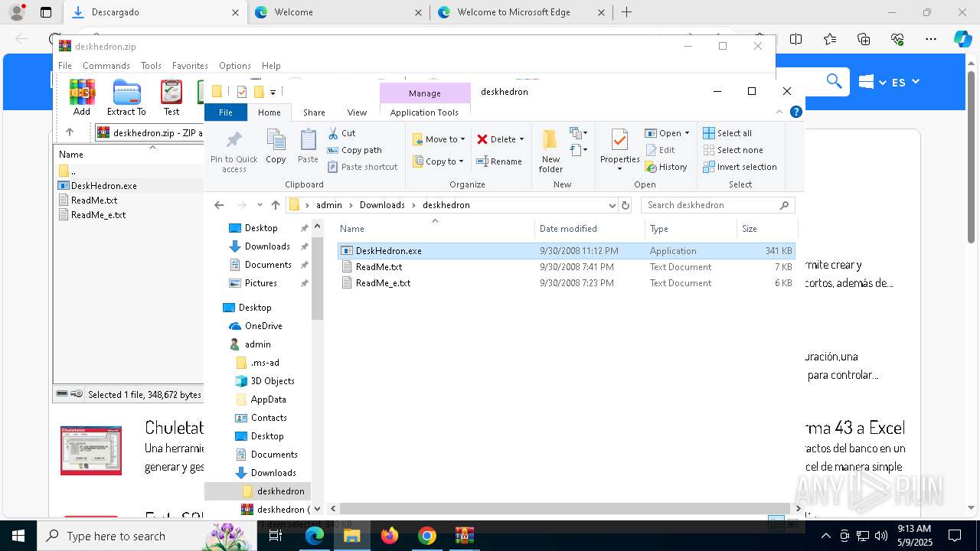The width and height of the screenshot is (980, 551).
Task: Select 3D Objects in navigation pane
Action: tap(272, 381)
